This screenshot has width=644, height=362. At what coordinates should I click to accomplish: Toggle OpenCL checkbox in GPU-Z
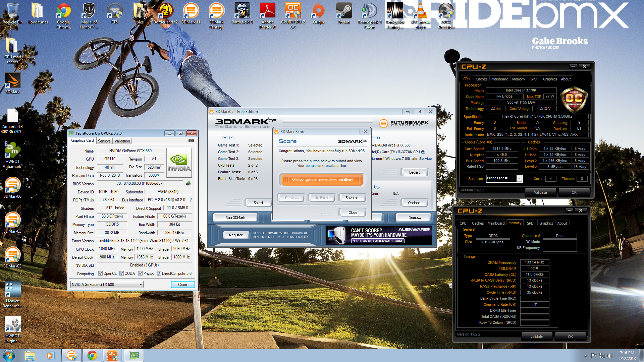coord(100,274)
